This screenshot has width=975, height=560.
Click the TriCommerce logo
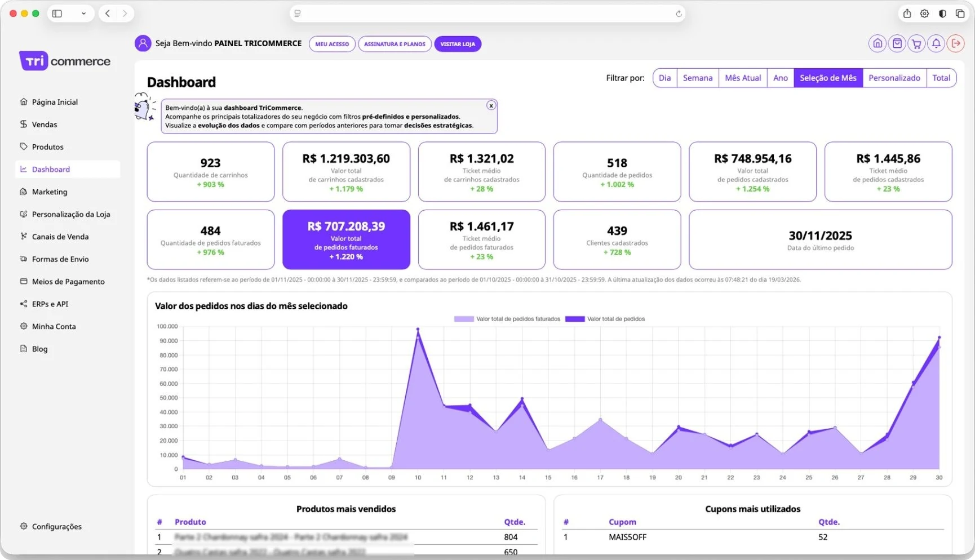[65, 61]
